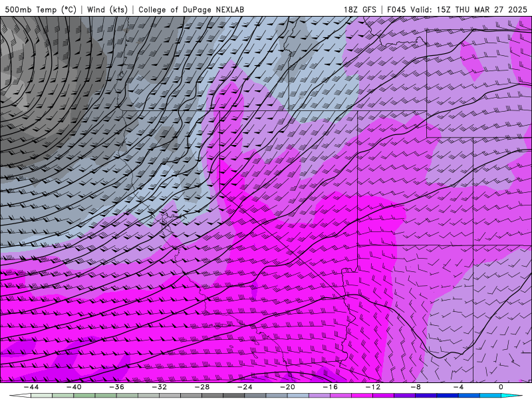
Task: Click the "Wind (kts)" header label
Action: [x=107, y=9]
